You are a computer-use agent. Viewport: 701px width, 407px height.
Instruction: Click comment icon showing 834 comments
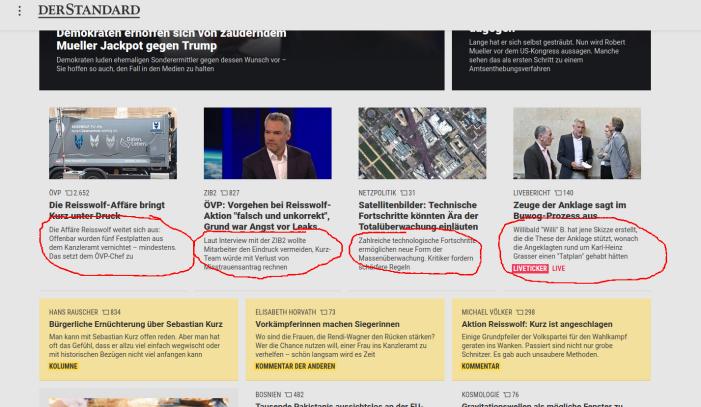tap(106, 312)
